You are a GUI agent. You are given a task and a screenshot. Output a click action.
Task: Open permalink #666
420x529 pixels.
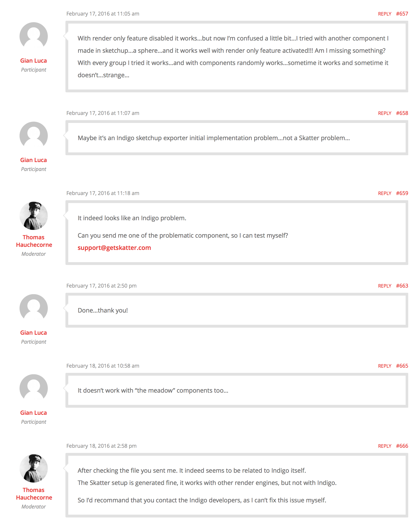click(x=402, y=446)
